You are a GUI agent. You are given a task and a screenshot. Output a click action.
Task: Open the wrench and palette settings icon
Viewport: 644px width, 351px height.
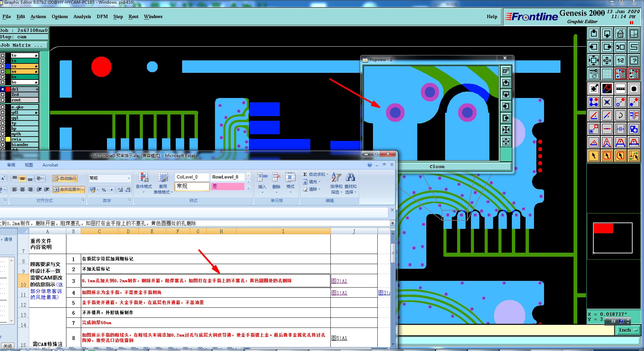(594, 74)
